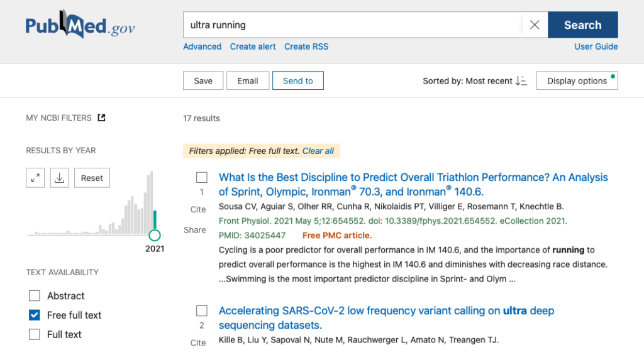Go to PubMed.gov home logo
644x350 pixels.
click(80, 25)
